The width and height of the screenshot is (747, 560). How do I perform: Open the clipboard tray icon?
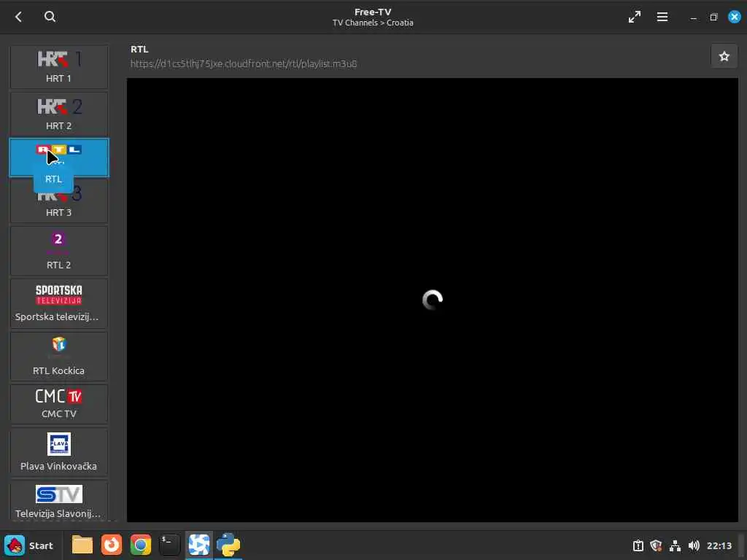638,545
